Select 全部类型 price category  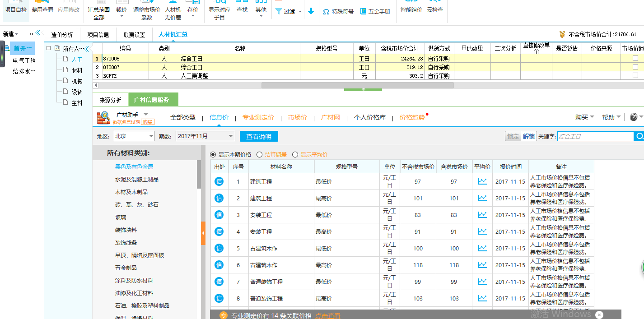click(183, 117)
